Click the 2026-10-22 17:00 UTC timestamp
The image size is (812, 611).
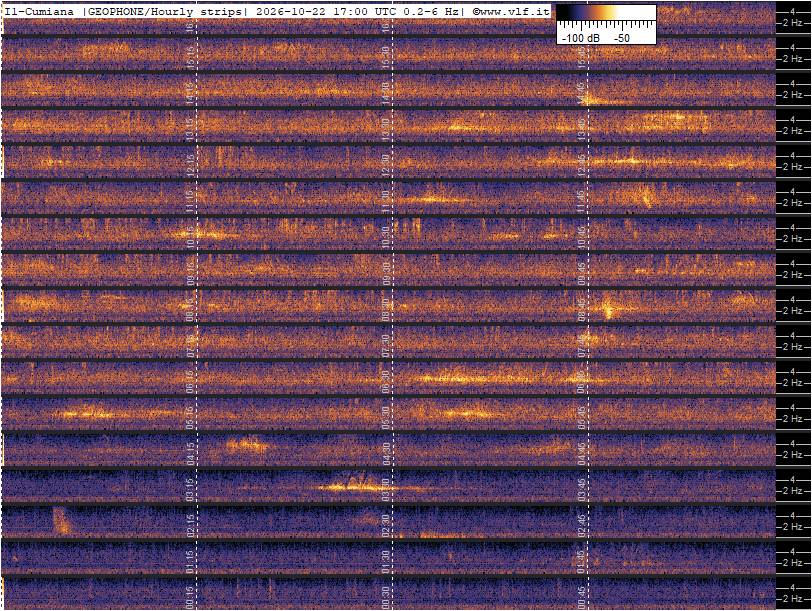click(328, 11)
